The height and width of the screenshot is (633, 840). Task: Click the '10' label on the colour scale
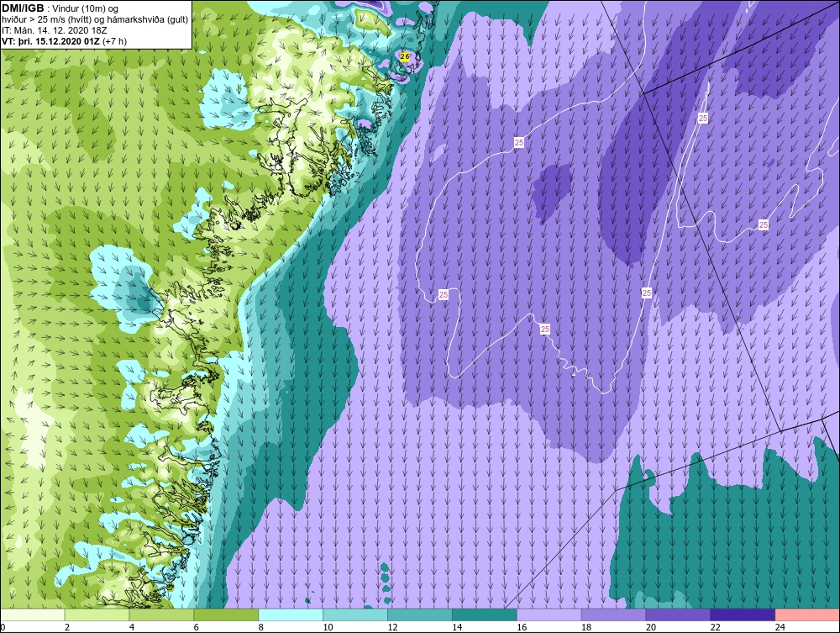click(x=328, y=627)
